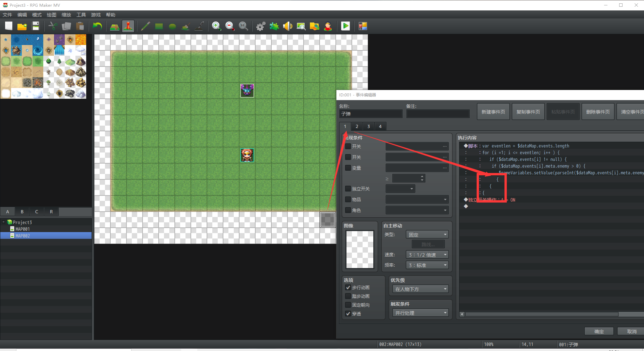Click the Undo arrow icon
Image resolution: width=644 pixels, height=351 pixels.
(97, 26)
